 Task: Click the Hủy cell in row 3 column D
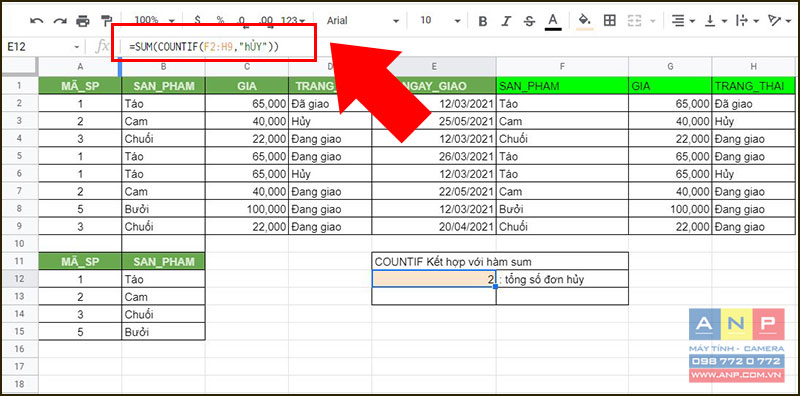(330, 121)
